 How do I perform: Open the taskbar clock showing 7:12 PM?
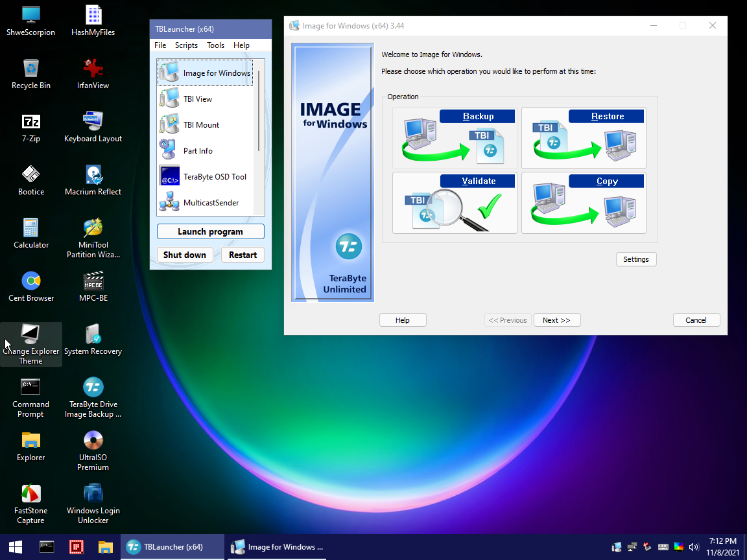point(723,547)
